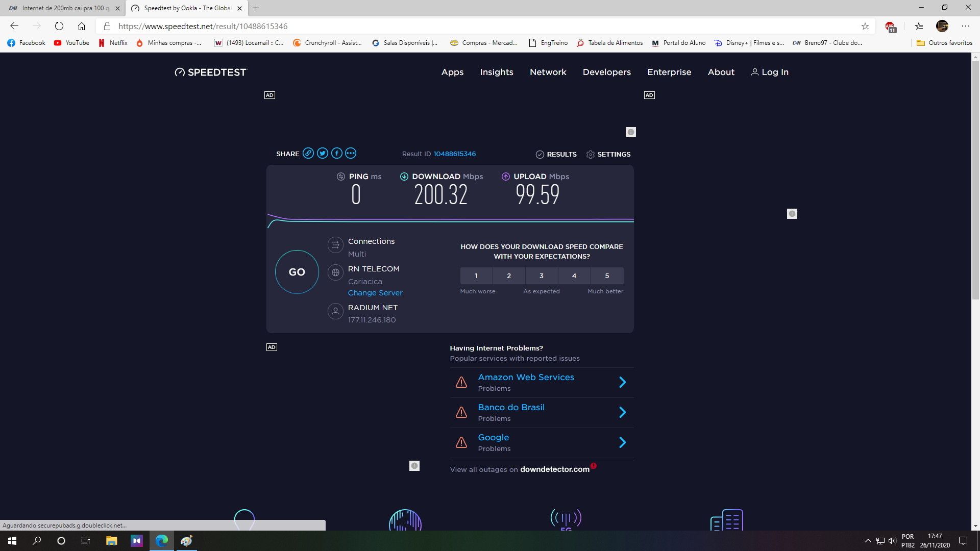Rate download speed as 5
The width and height of the screenshot is (980, 551).
click(x=607, y=276)
